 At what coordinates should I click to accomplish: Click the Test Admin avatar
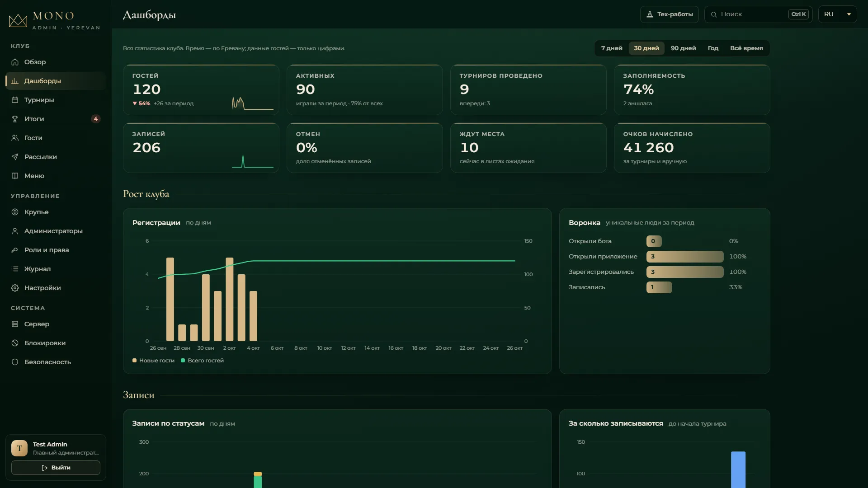coord(19,448)
